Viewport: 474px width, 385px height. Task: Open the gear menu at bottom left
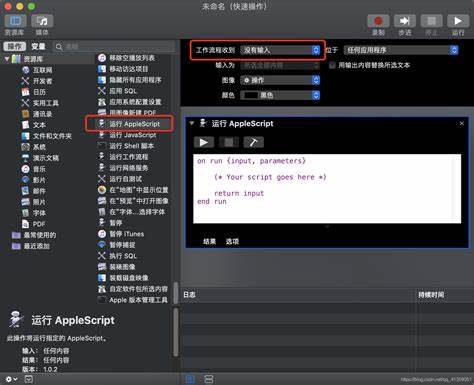[11, 379]
